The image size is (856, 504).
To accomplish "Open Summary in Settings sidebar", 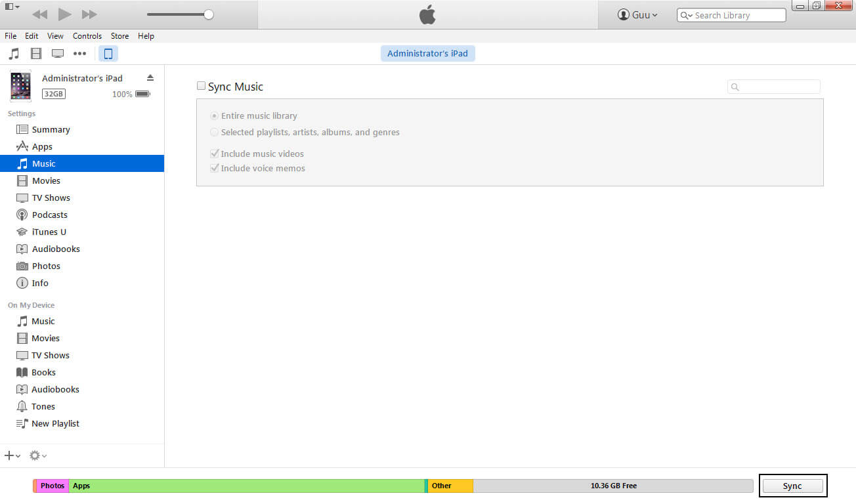I will 82,129.
